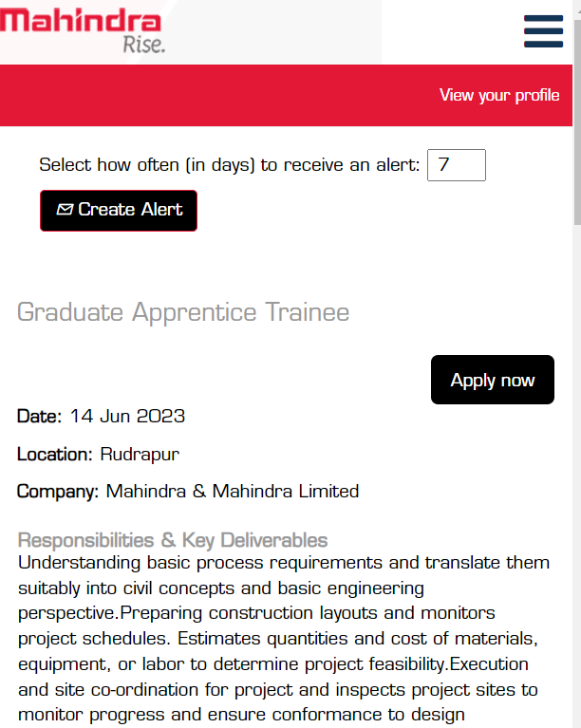The width and height of the screenshot is (581, 728).
Task: Click the Rudrapur location text
Action: pyautogui.click(x=140, y=455)
